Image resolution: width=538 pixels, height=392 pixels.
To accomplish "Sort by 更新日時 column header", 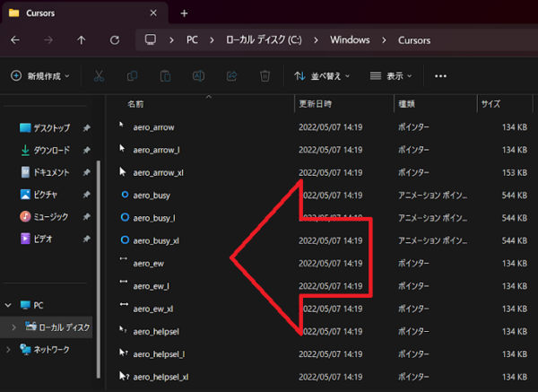I will click(x=316, y=104).
